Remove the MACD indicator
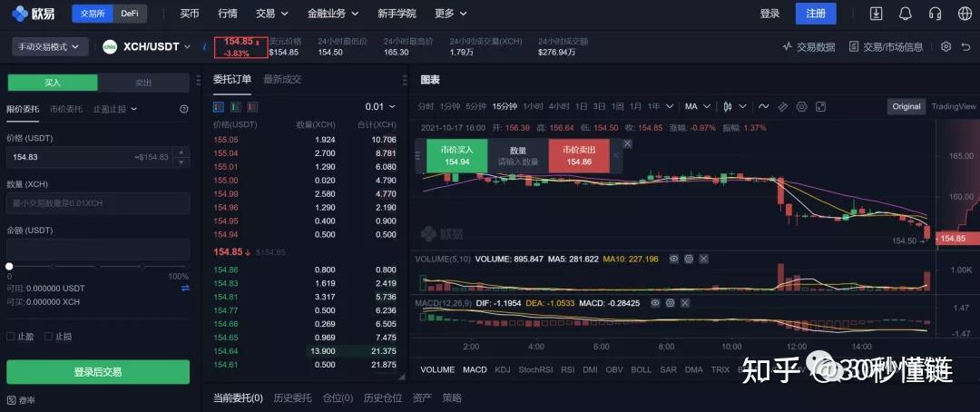Screen dimensions: 980x412 pyautogui.click(x=685, y=302)
